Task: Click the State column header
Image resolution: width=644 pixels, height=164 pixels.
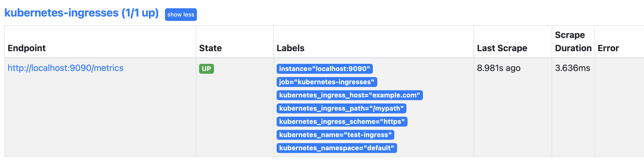Action: tap(210, 48)
